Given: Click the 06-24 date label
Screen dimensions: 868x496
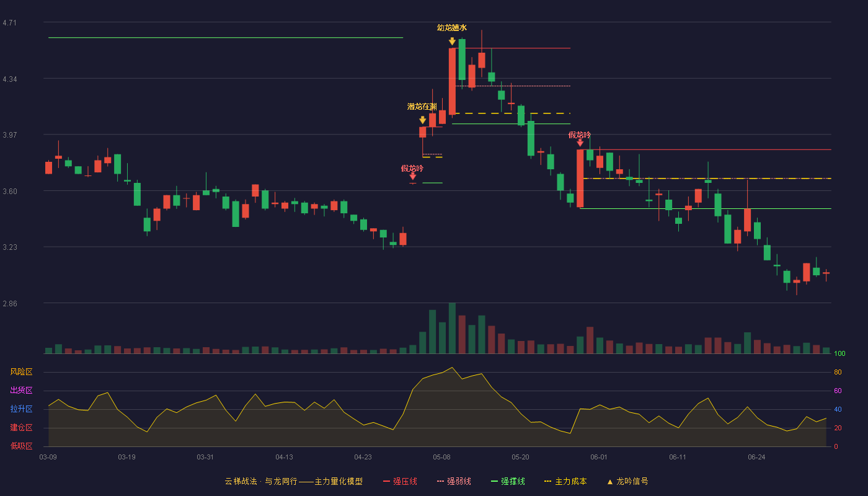Looking at the screenshot, I should click(x=756, y=457).
